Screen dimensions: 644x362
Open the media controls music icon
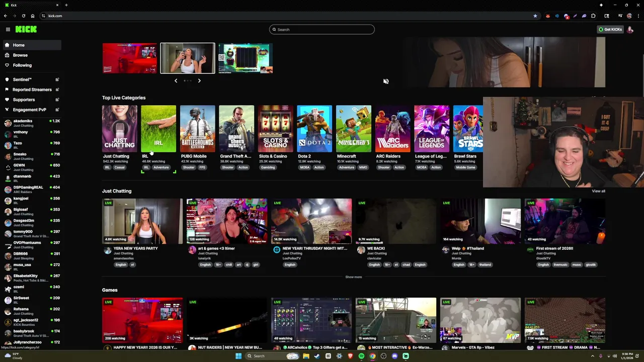(620, 16)
